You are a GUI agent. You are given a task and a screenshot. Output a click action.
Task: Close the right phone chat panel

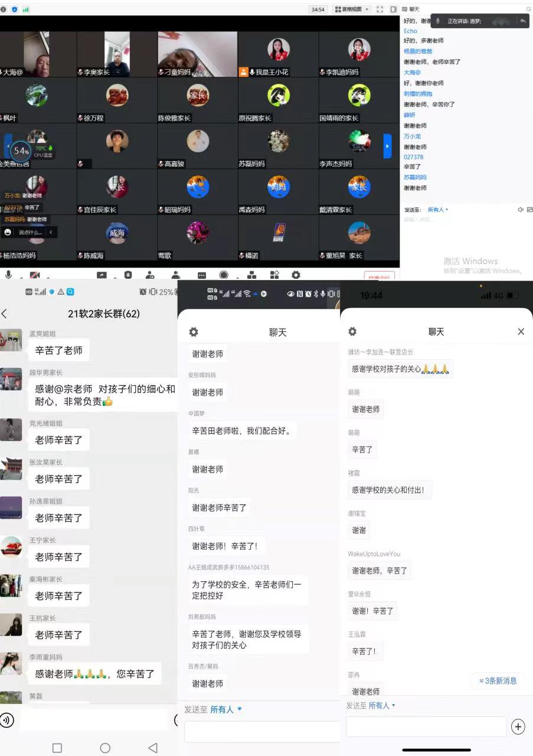[x=521, y=331]
